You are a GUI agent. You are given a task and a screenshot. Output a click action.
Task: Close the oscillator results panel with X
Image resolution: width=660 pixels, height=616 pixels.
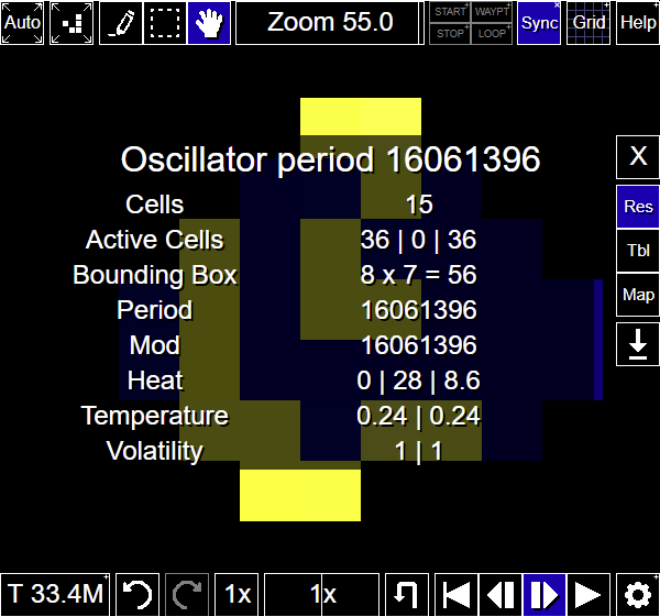coord(638,157)
